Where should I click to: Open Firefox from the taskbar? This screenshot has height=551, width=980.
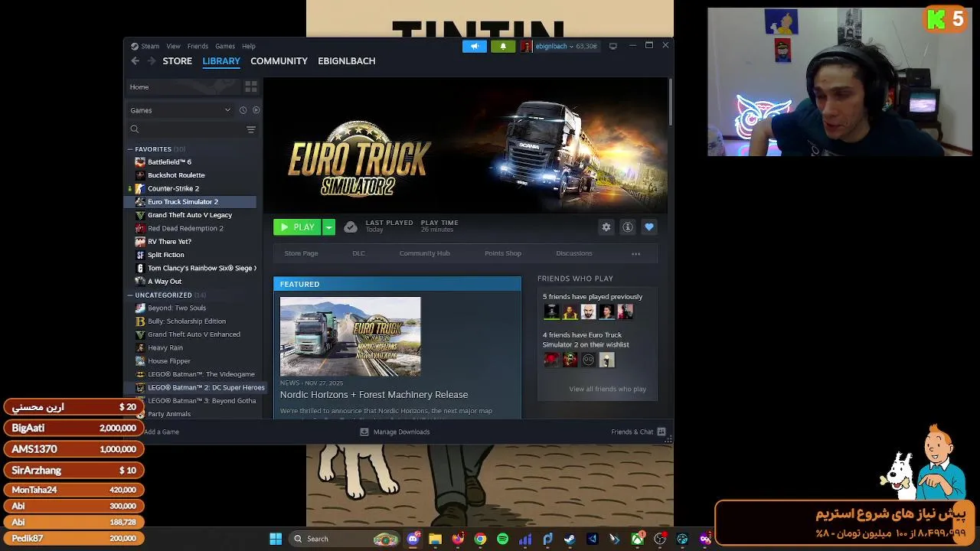458,539
